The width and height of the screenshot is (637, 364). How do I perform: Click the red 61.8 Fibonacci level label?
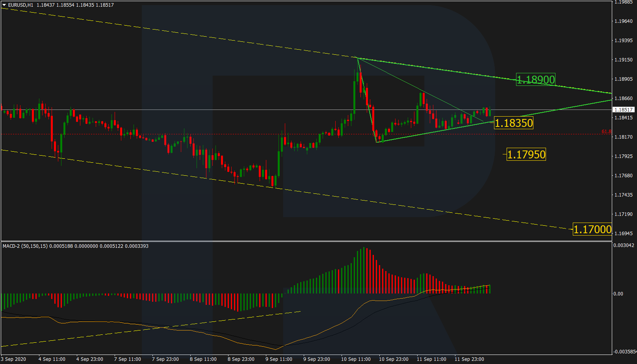point(606,132)
